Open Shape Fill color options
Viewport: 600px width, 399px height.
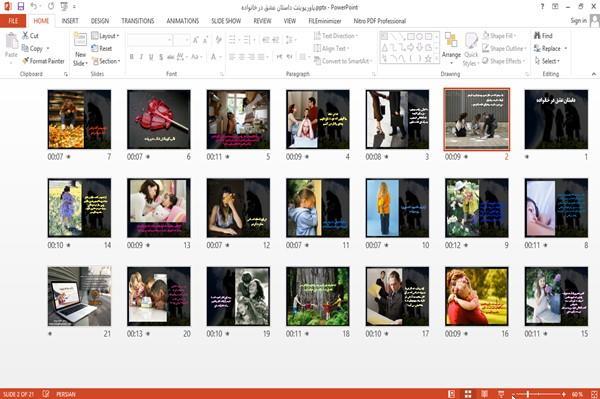tap(499, 36)
